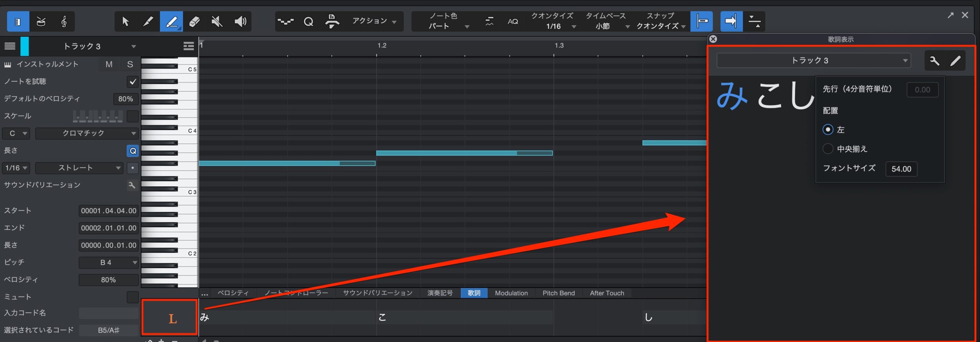Open score view treble clef icon
The height and width of the screenshot is (342, 980).
point(64,21)
